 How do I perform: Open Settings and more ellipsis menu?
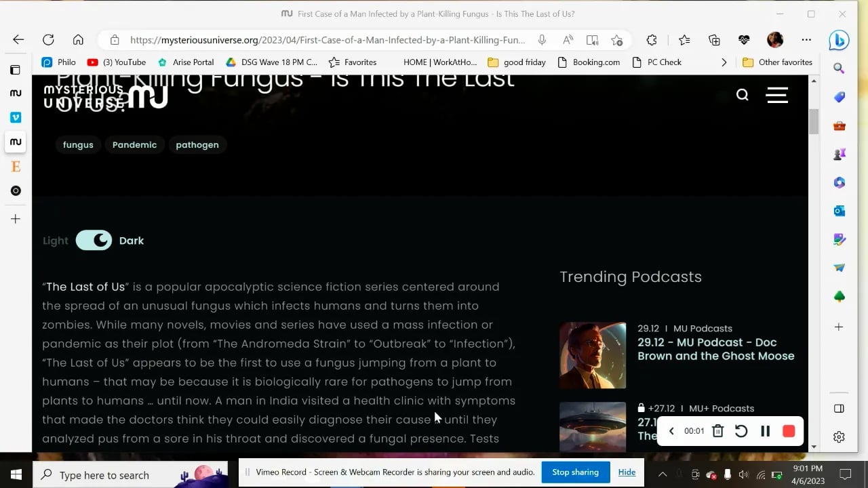806,40
